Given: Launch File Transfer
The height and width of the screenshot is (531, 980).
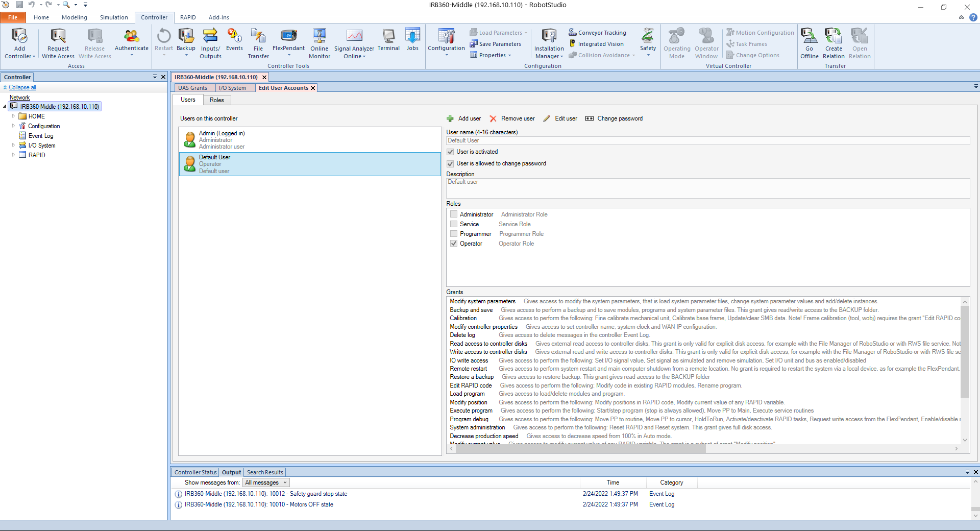Looking at the screenshot, I should tap(258, 43).
